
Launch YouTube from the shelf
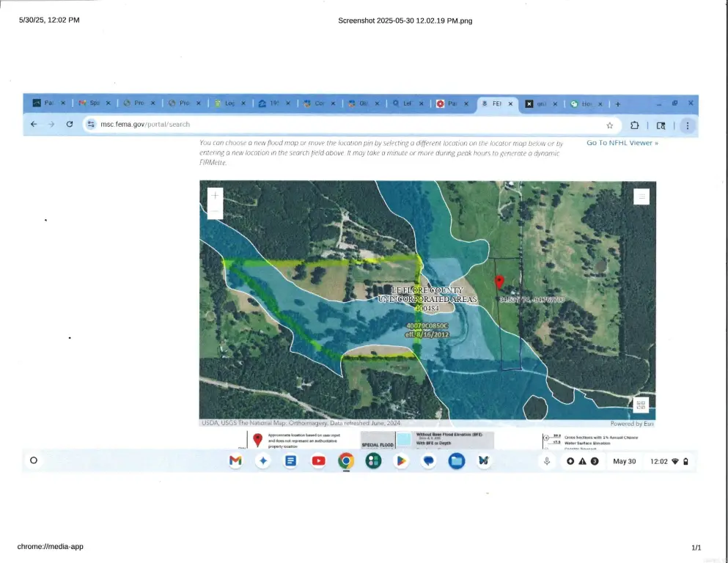tap(318, 461)
